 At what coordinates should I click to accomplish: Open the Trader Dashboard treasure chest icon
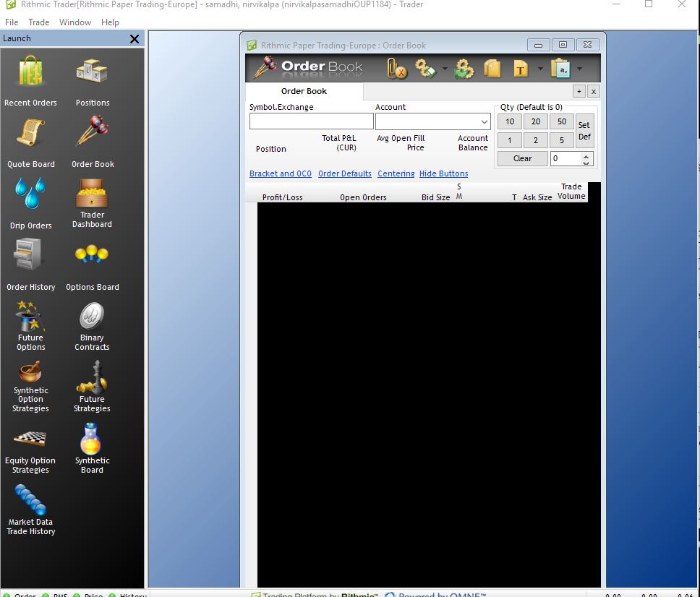coord(92,204)
